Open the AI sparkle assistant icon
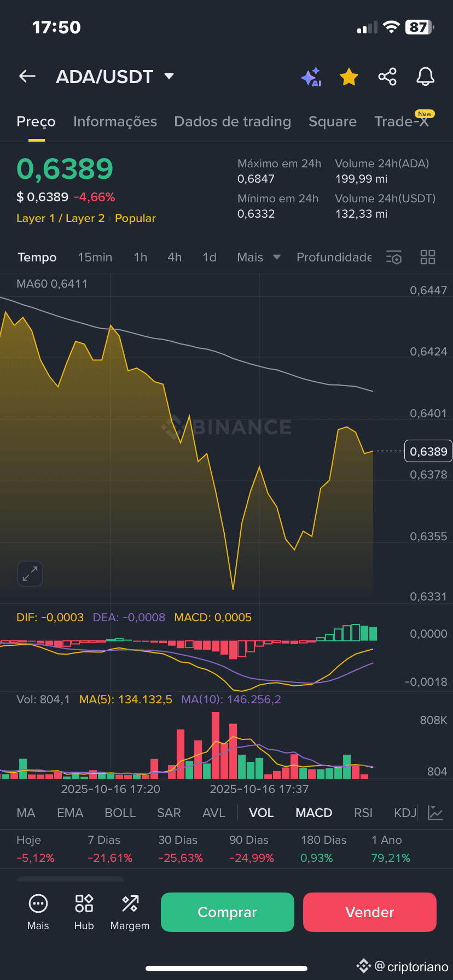This screenshot has height=980, width=453. click(x=311, y=77)
